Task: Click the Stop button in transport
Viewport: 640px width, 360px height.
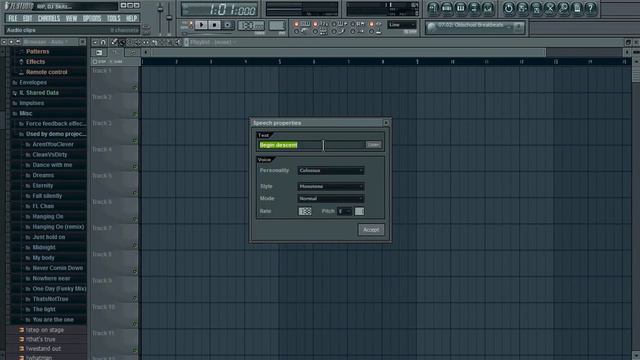Action: pyautogui.click(x=214, y=25)
